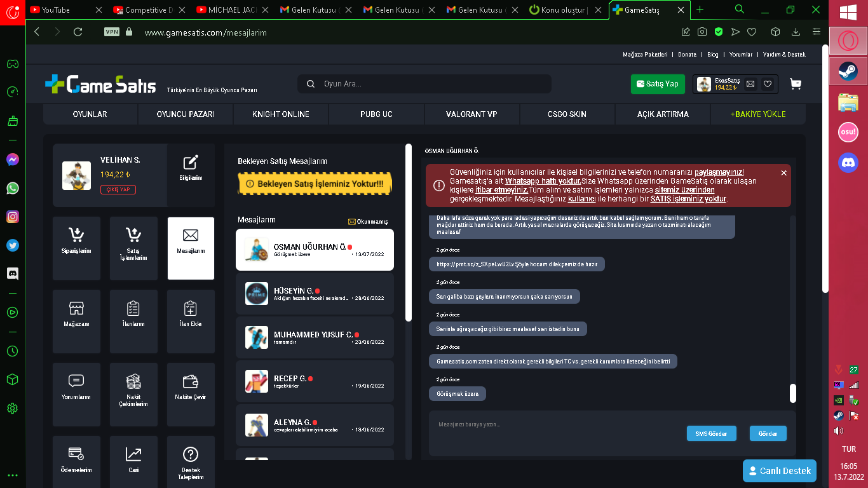Screen dimensions: 868x488
Task: Open GX Corner gamepad icon in sidebar
Action: pos(12,64)
